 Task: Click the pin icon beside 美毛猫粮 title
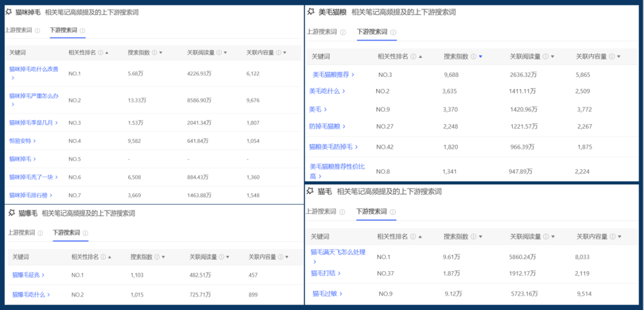coord(311,12)
